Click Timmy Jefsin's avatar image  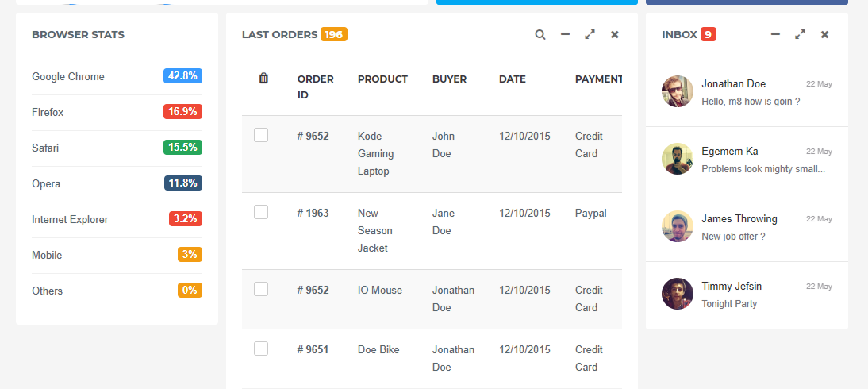[678, 294]
